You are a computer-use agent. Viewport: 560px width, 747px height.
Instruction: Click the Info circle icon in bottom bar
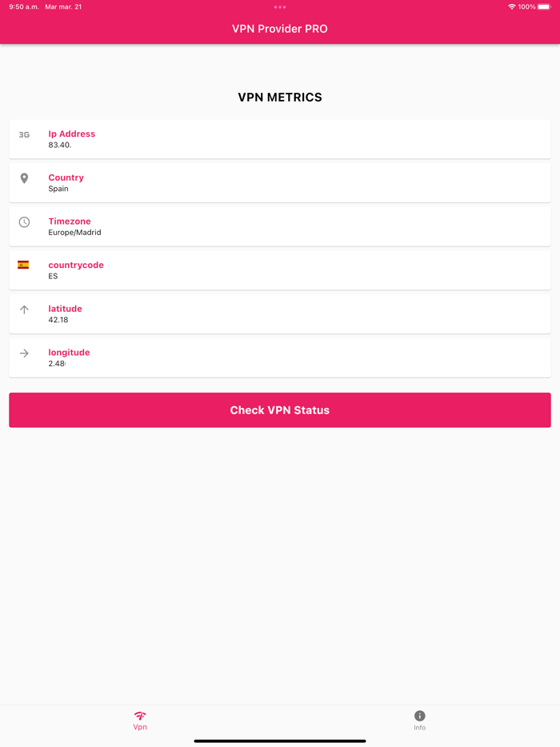[x=419, y=717]
